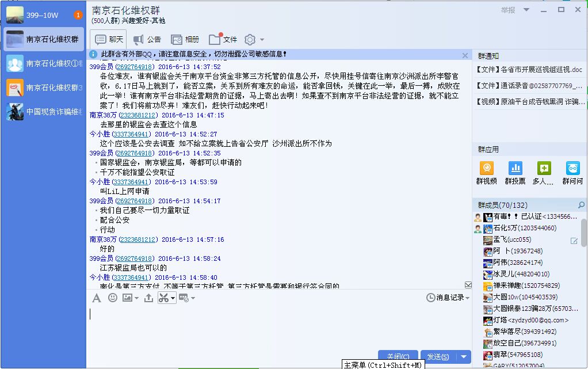Viewport: 588px width, 369px height.
Task: Launch the 群视频 group video app
Action: coord(486,173)
